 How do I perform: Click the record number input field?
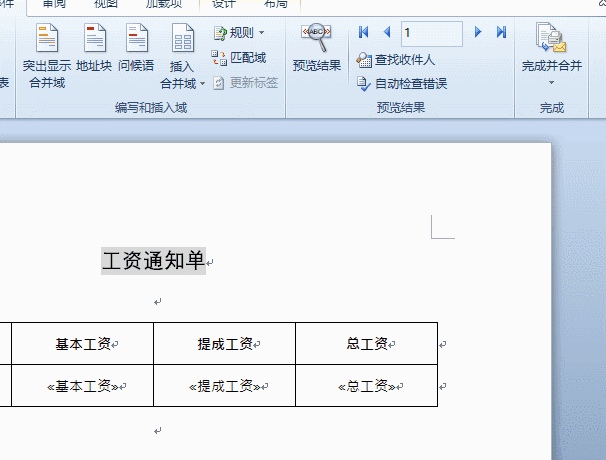[432, 34]
